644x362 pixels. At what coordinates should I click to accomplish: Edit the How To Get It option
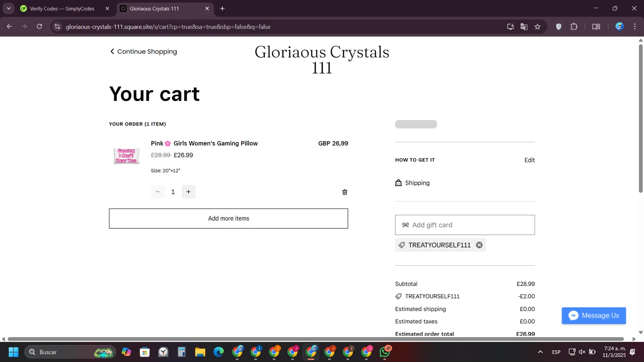(x=529, y=160)
